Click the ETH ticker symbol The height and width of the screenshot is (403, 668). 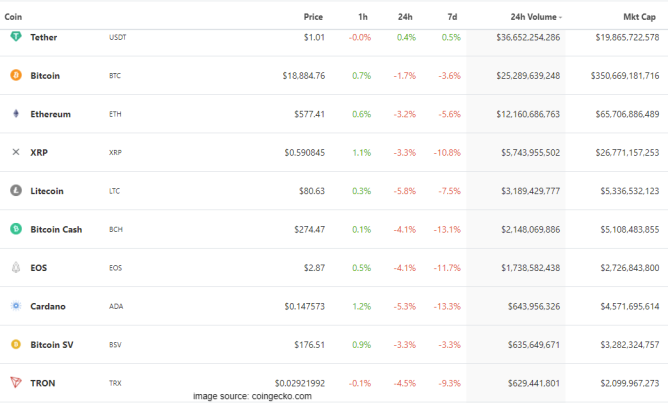coord(115,114)
